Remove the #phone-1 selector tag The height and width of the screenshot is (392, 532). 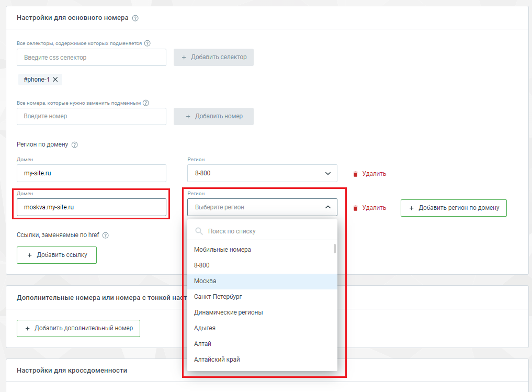tap(55, 80)
